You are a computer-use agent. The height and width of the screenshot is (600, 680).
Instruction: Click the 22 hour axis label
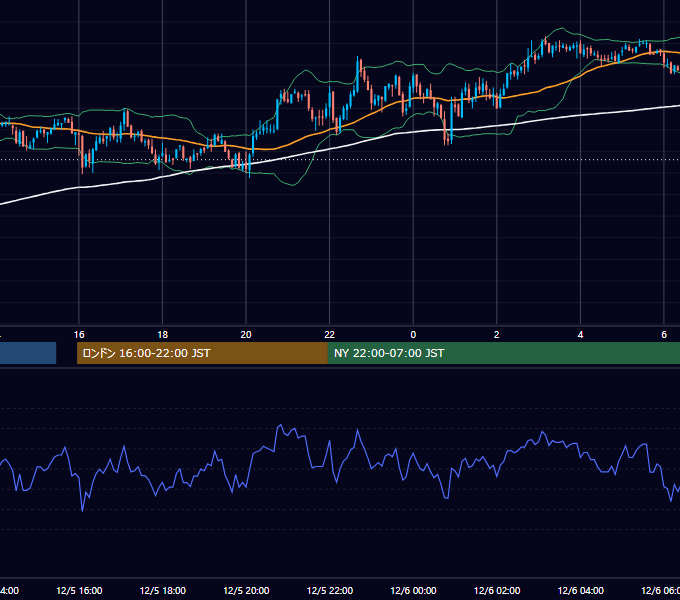point(330,335)
